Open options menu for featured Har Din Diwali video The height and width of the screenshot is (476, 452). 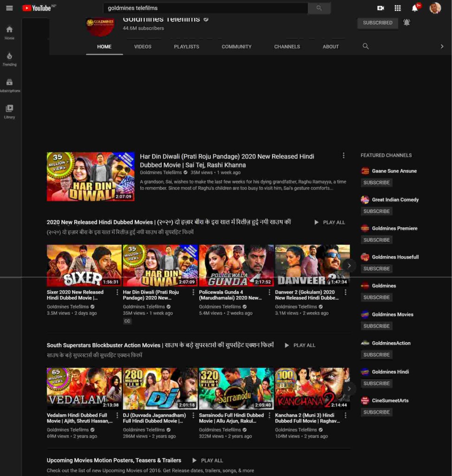tap(343, 155)
